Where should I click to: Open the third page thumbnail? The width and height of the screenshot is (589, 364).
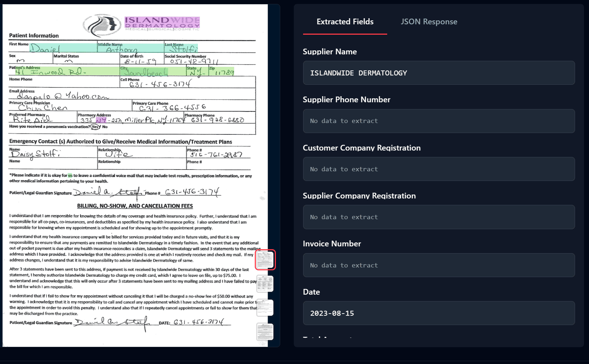(264, 308)
